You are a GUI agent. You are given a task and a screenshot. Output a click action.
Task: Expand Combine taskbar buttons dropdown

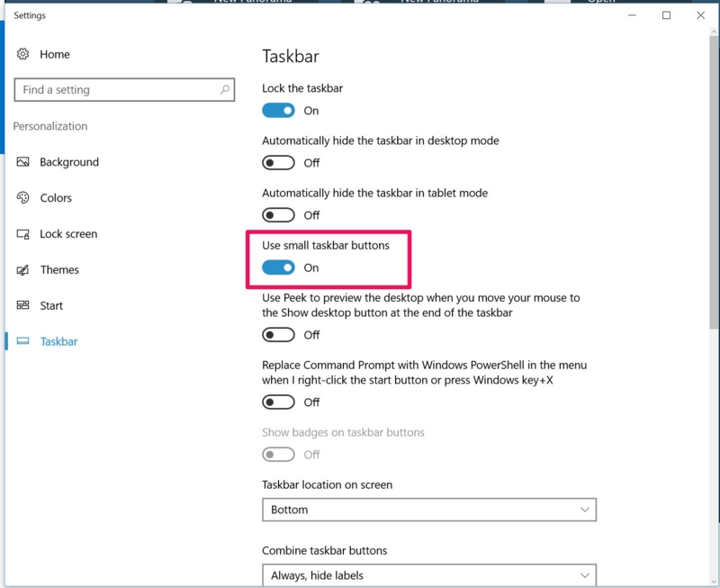(429, 575)
